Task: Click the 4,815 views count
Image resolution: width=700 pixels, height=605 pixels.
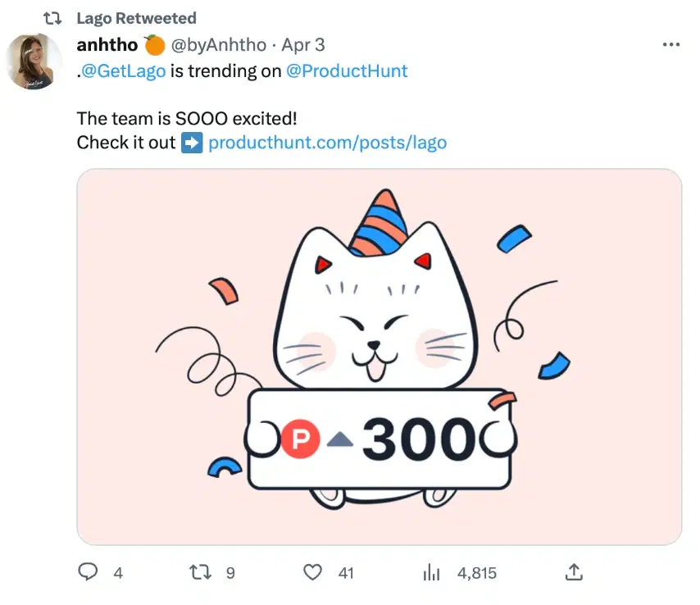Action: (x=476, y=572)
